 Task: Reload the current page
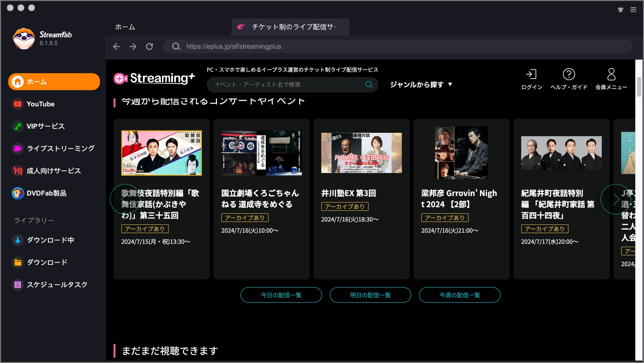coord(149,47)
